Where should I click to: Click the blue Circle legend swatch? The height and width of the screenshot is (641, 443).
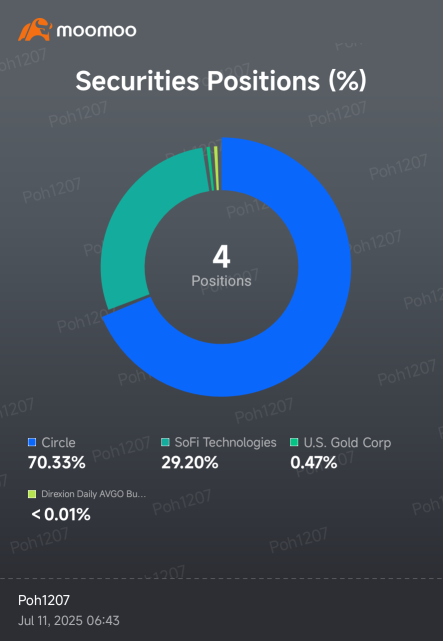(x=32, y=442)
